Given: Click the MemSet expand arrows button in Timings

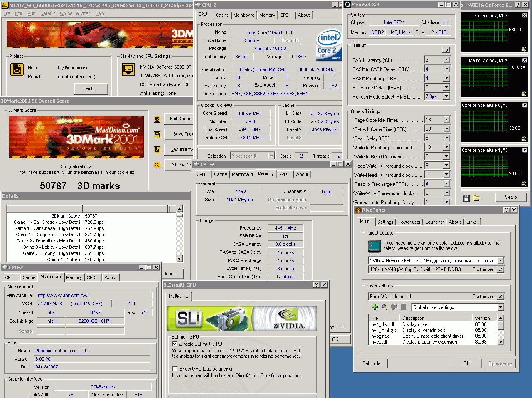Looking at the screenshot, I should tap(446, 50).
